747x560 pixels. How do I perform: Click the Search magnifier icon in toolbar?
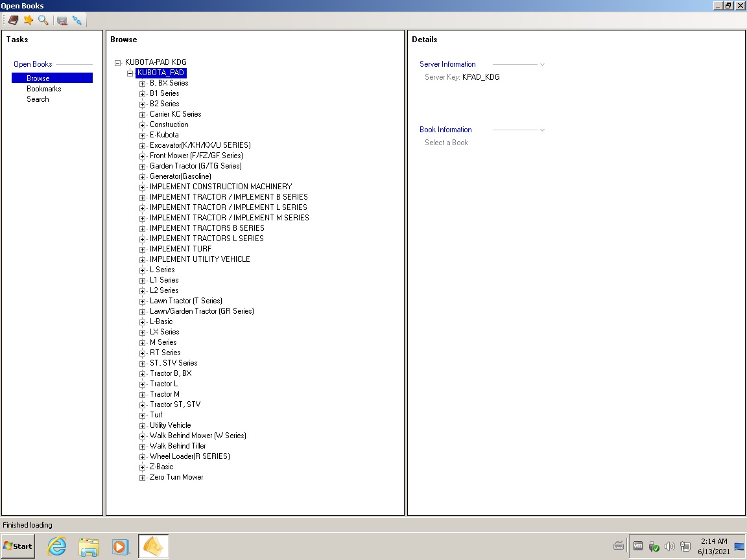click(43, 20)
